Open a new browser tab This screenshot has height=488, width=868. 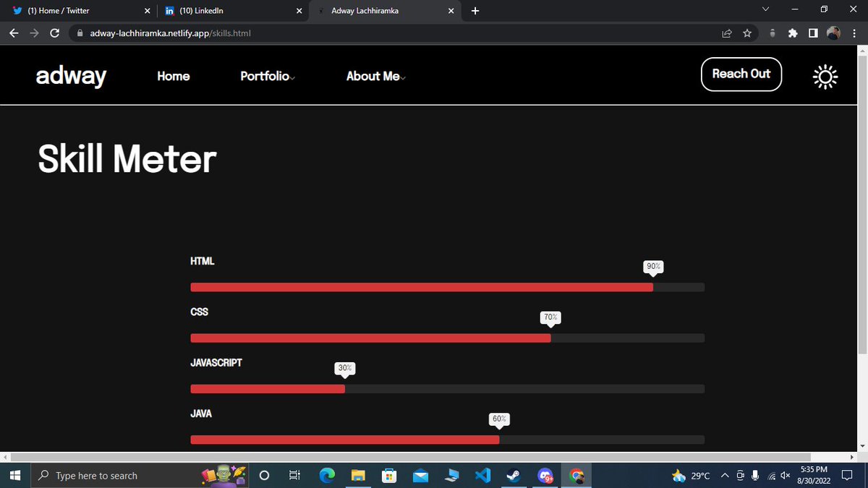(x=475, y=11)
